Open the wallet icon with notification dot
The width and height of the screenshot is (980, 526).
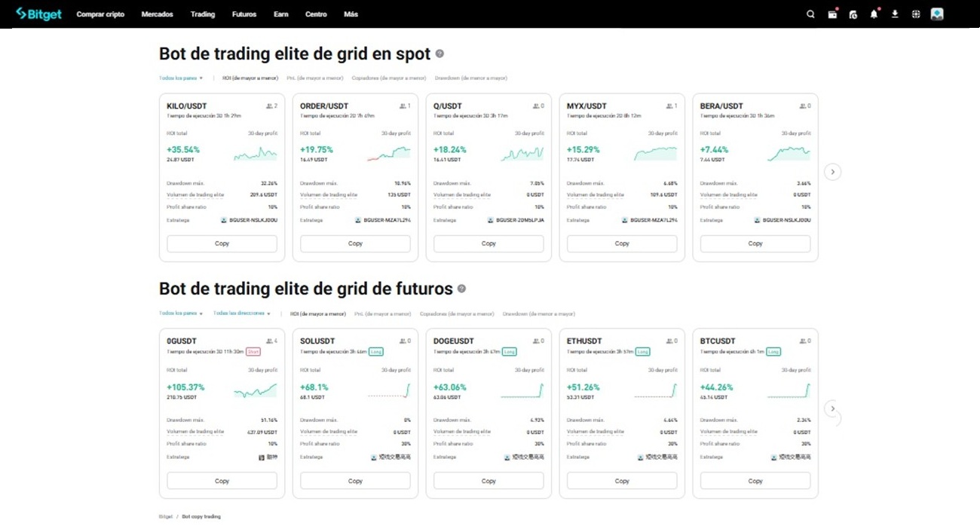click(832, 14)
